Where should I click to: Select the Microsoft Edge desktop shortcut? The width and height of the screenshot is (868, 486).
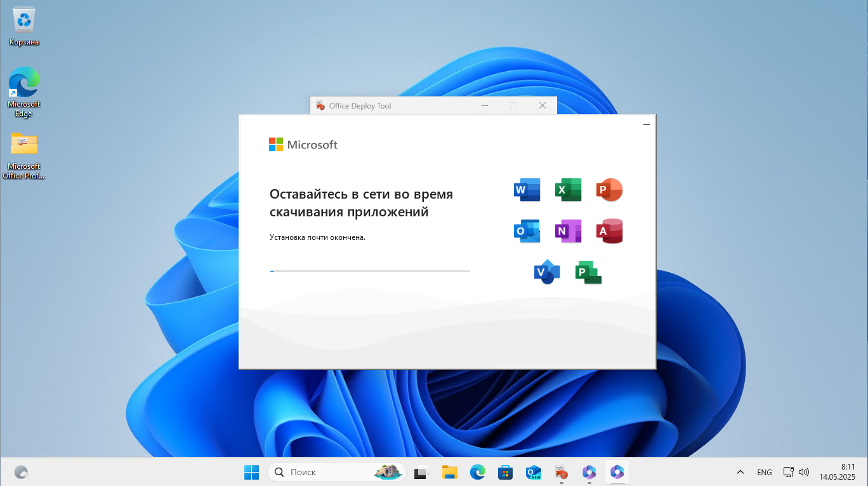[24, 93]
